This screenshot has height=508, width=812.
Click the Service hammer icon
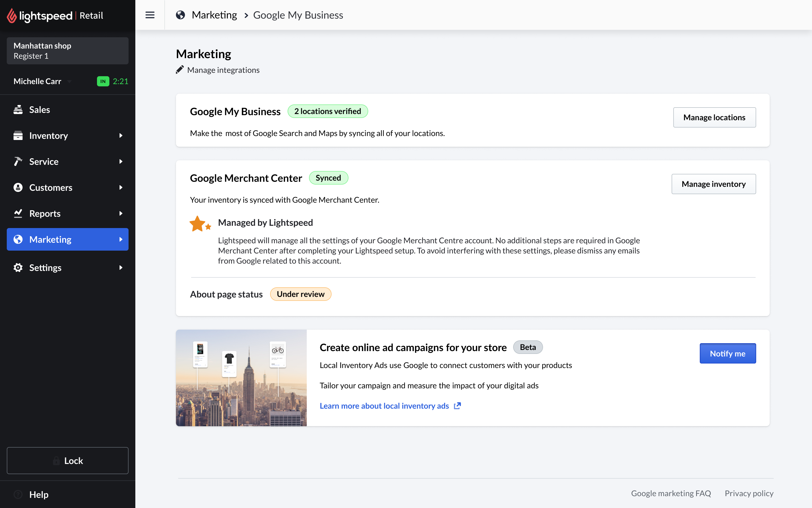point(18,161)
